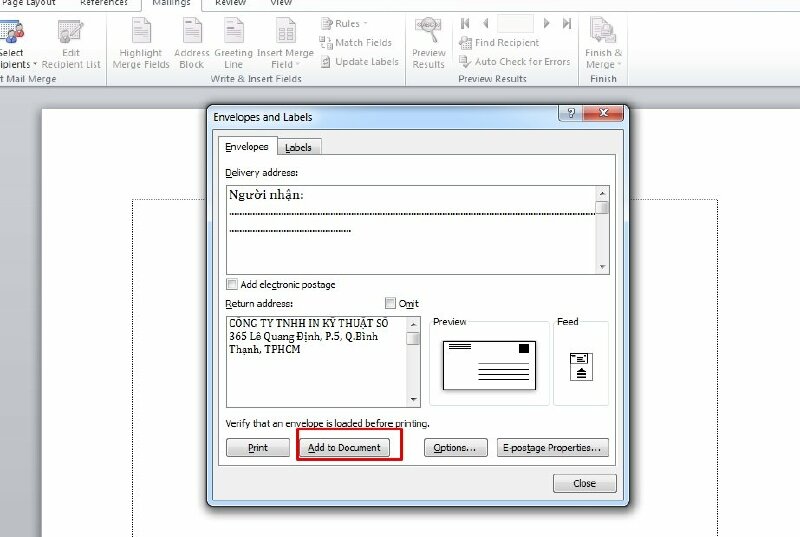Switch to the Labels tab
The width and height of the screenshot is (800, 537).
299,147
